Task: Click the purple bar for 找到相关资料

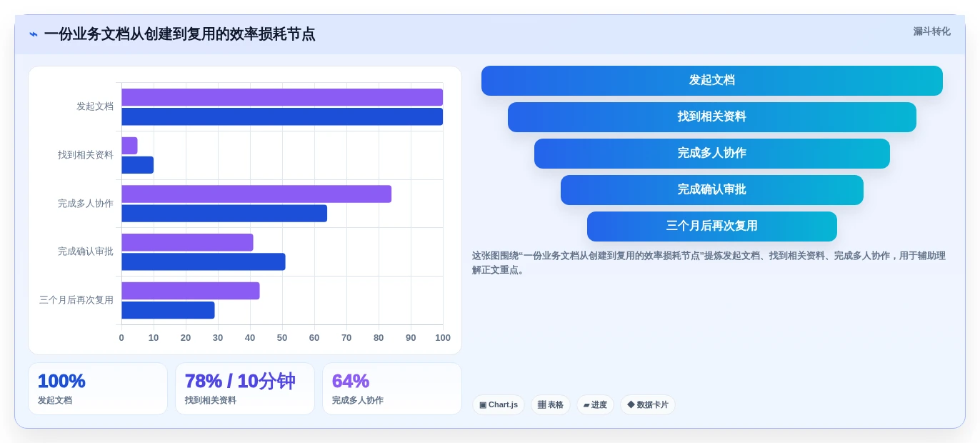Action: click(x=129, y=146)
